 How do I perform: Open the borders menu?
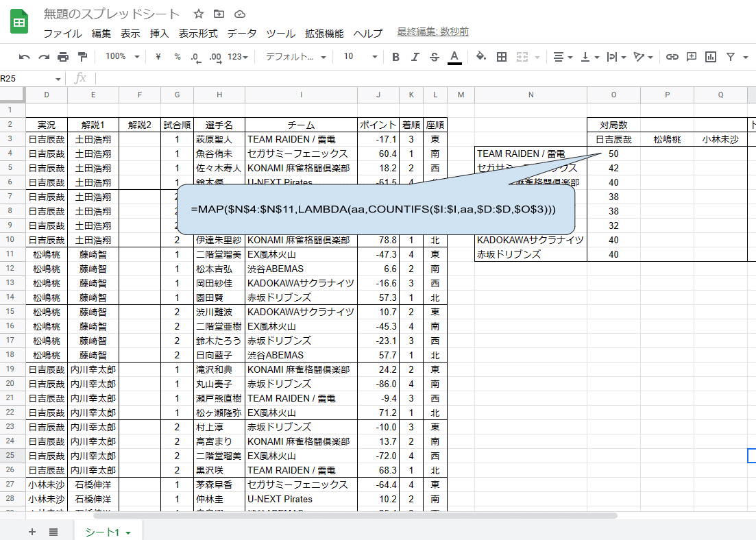click(502, 57)
